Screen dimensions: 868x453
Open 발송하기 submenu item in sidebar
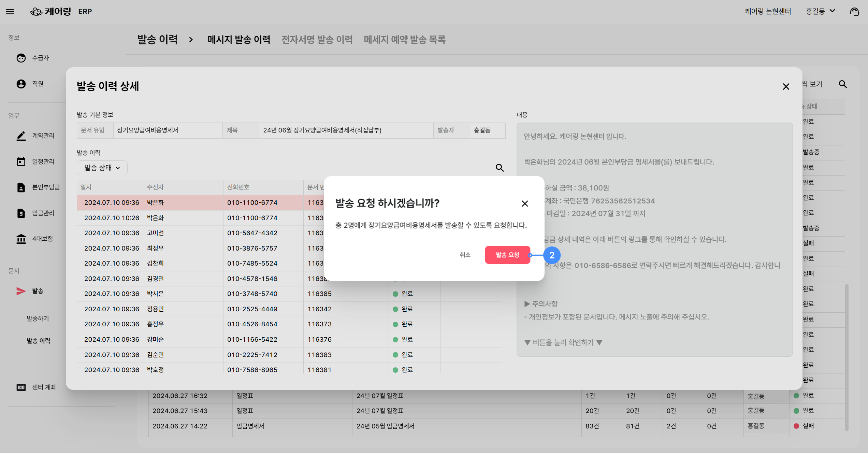[38, 318]
